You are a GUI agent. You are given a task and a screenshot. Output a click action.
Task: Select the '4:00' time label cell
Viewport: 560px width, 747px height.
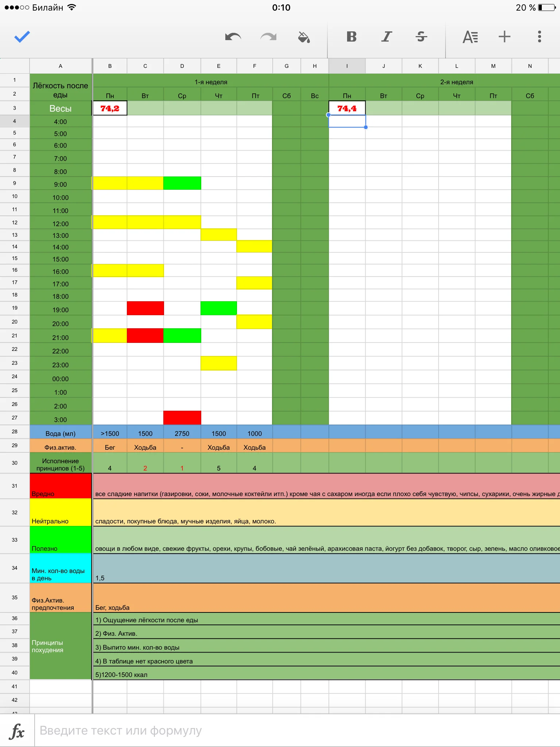(61, 121)
